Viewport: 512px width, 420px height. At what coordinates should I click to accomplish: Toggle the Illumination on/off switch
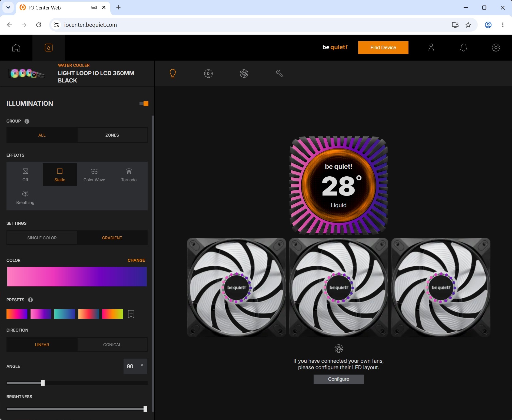(144, 104)
